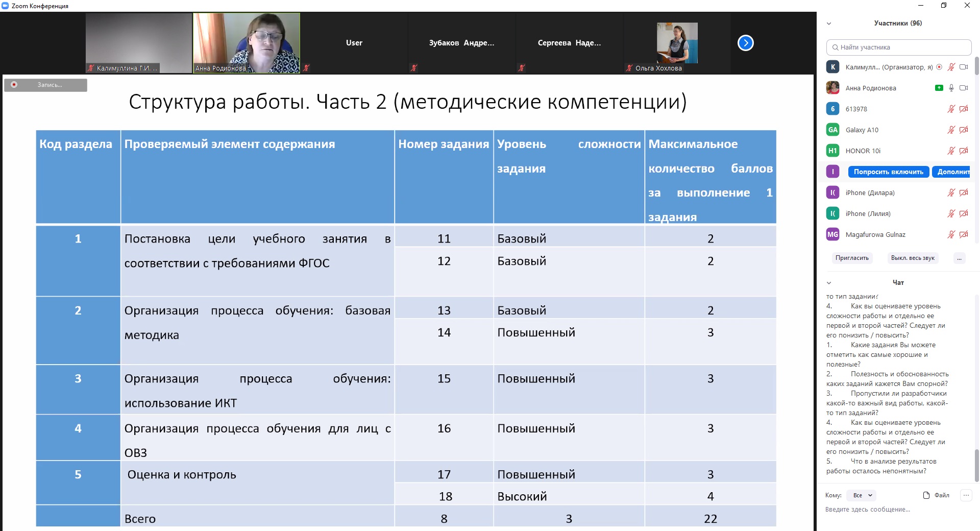Open the participant panel more options (...) menu
Viewport: 980px width, 531px height.
[959, 258]
